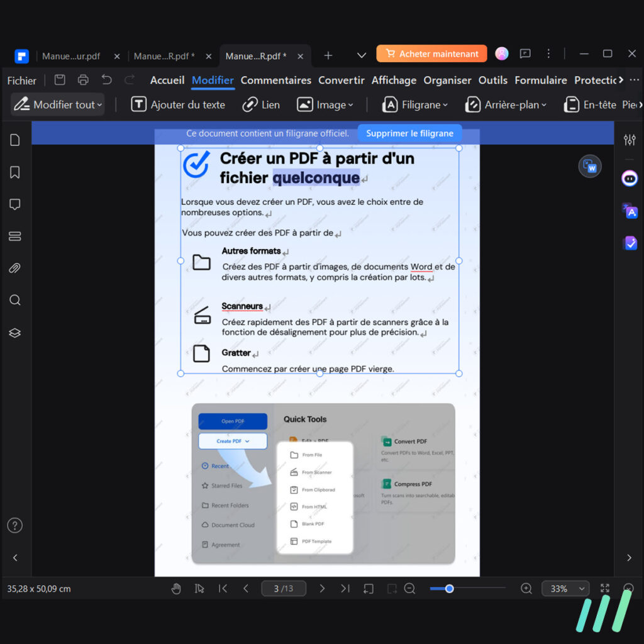644x644 pixels.
Task: Click Supprimer le filigrane button
Action: coord(409,133)
